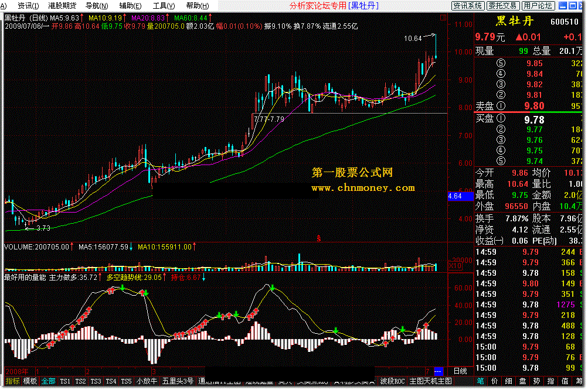The height and width of the screenshot is (390, 588).
Task: Click the red S marker on chart
Action: point(319,238)
